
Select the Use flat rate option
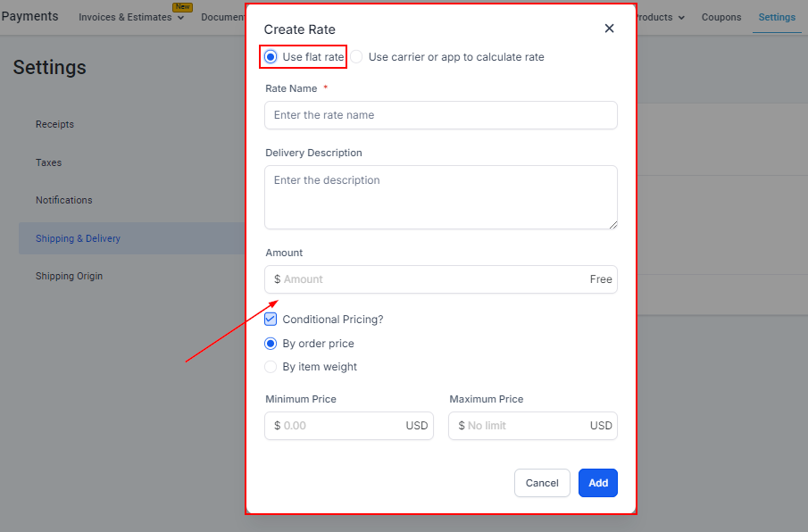tap(271, 57)
